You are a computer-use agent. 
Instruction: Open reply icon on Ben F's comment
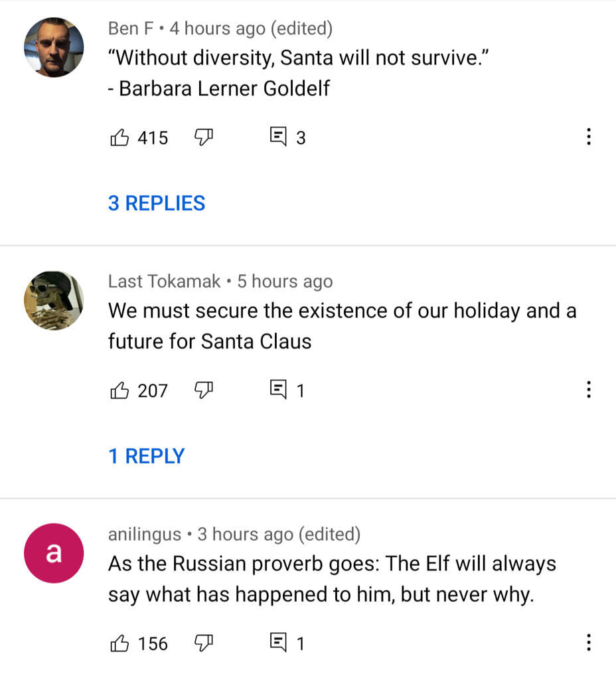pos(278,137)
